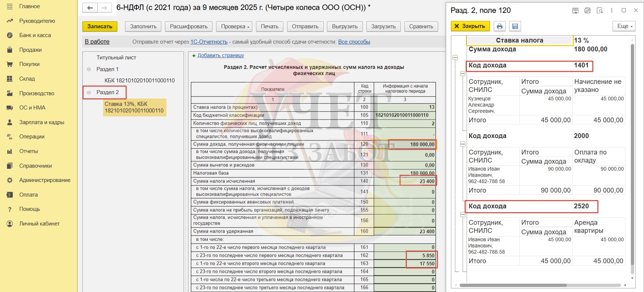
Task: Open the Справочники menu section
Action: click(x=35, y=166)
